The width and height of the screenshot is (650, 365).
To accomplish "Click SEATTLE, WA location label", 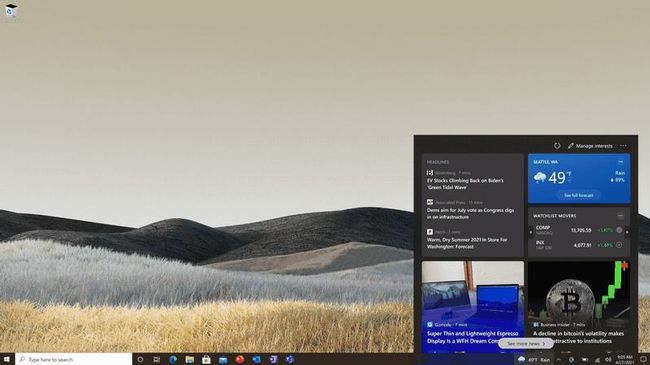I will tap(546, 162).
